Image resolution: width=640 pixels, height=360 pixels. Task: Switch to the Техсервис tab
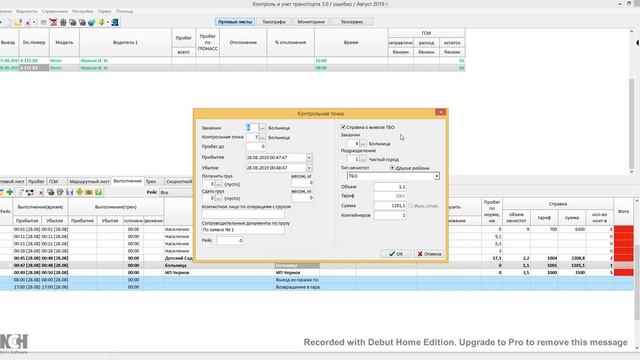click(x=352, y=22)
